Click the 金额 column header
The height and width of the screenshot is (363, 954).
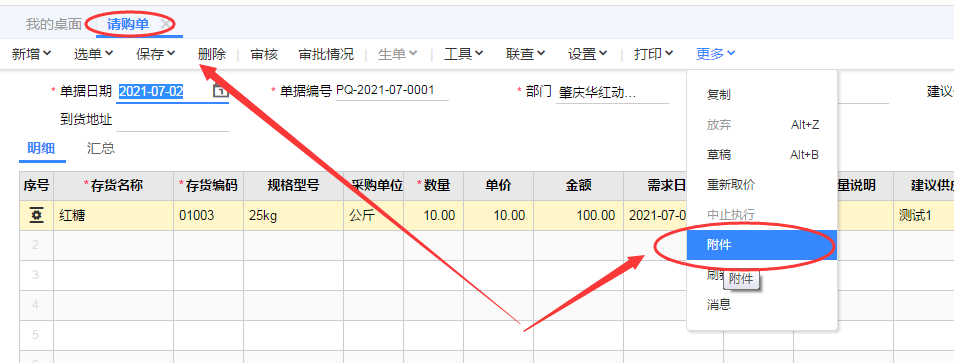579,186
